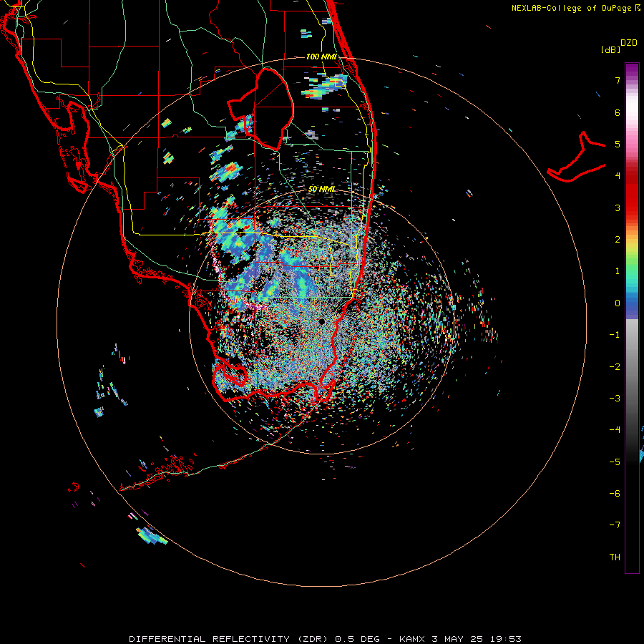Screen dimensions: 644x644
Task: Select the -7 dB tick label
Action: [615, 525]
